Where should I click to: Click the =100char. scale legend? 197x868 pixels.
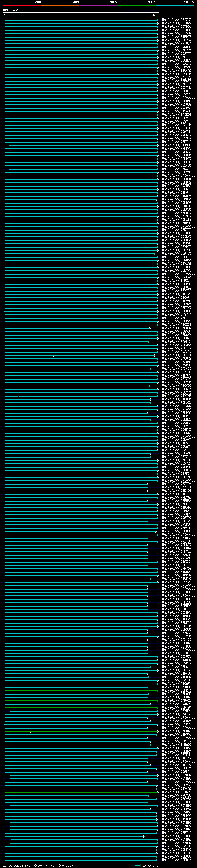click(146, 865)
